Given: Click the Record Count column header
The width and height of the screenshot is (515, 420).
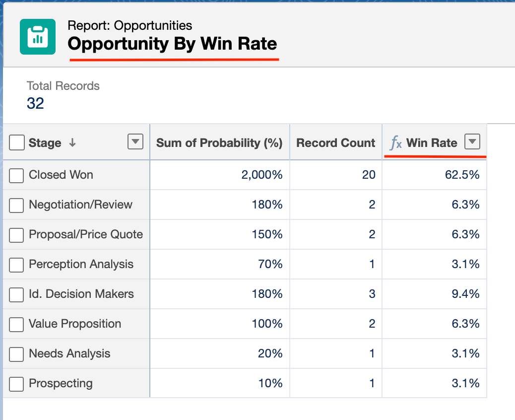Looking at the screenshot, I should (x=335, y=143).
